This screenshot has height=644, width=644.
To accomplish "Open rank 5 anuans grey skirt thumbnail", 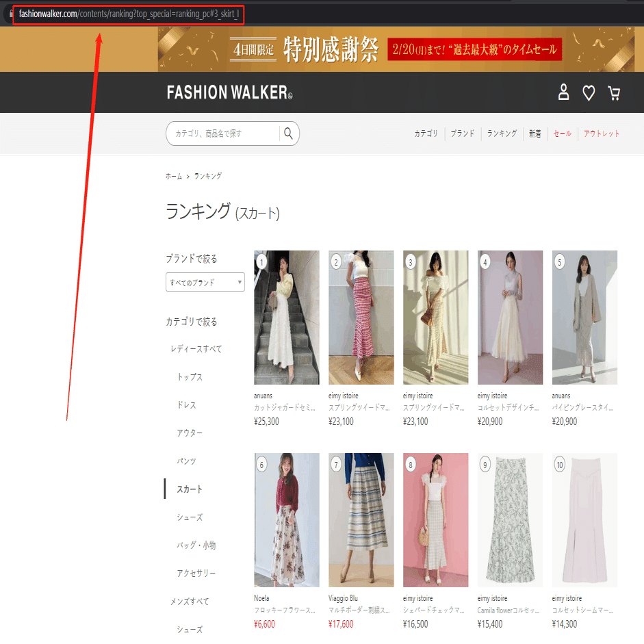I will point(584,318).
